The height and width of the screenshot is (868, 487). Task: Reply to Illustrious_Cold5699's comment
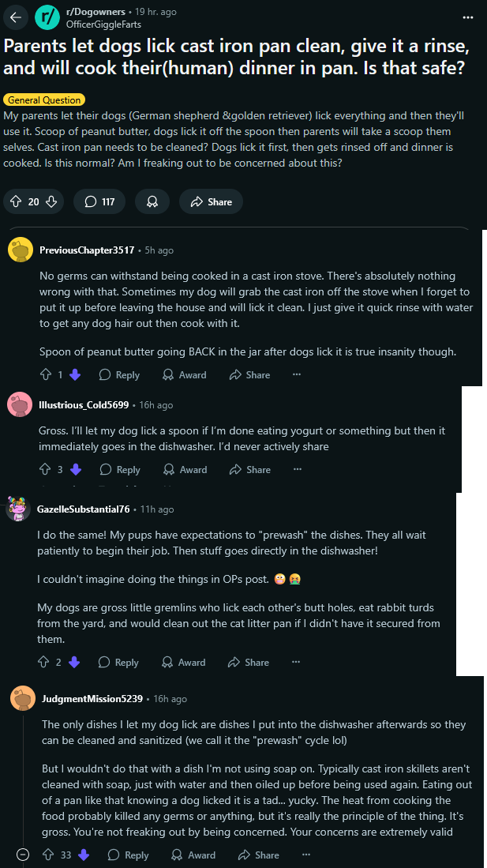click(120, 469)
